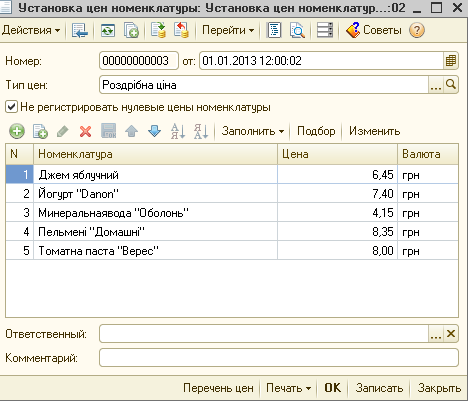Screen dimensions: 468x401
Task: Click the copy row icon
Action: 40,131
